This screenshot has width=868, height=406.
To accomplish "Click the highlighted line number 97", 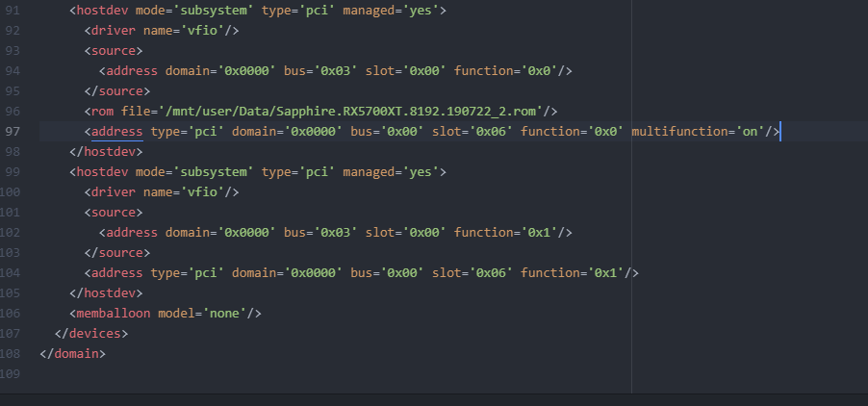I will (x=13, y=132).
